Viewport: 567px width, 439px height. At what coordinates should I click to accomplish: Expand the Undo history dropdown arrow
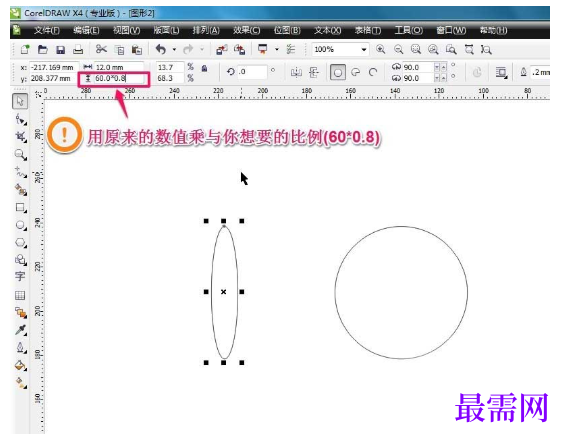point(174,50)
